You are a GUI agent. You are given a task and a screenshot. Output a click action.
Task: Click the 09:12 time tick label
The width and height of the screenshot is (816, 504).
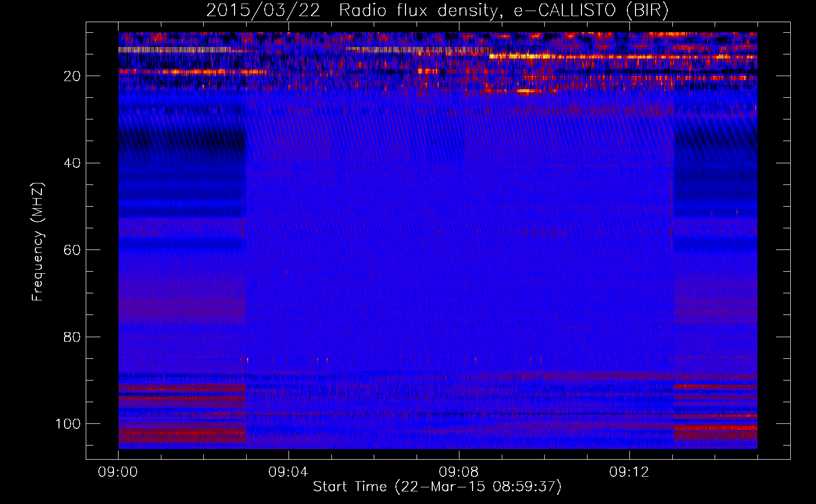point(629,472)
